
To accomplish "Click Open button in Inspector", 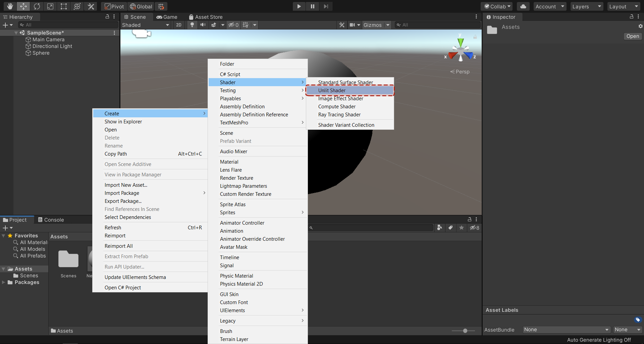I will pos(633,36).
